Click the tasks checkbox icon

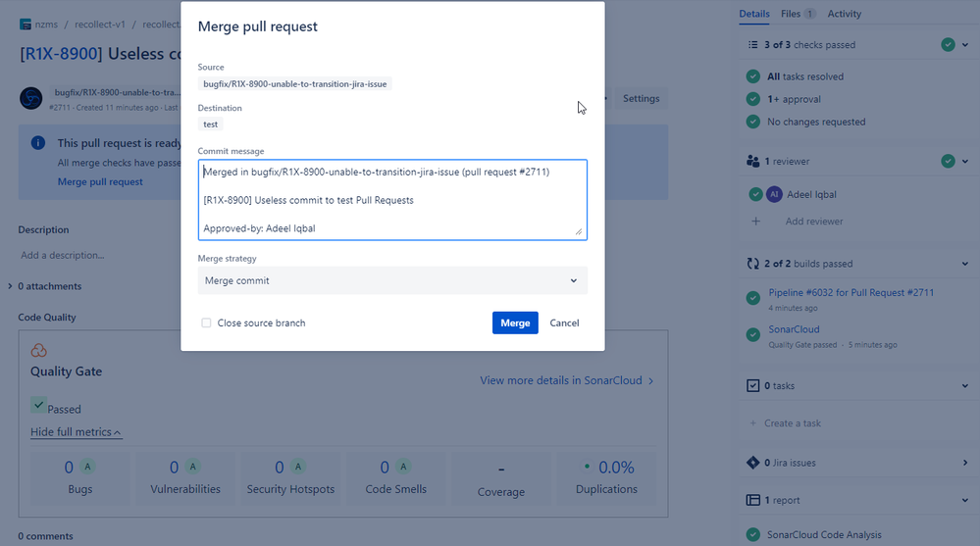coord(753,386)
